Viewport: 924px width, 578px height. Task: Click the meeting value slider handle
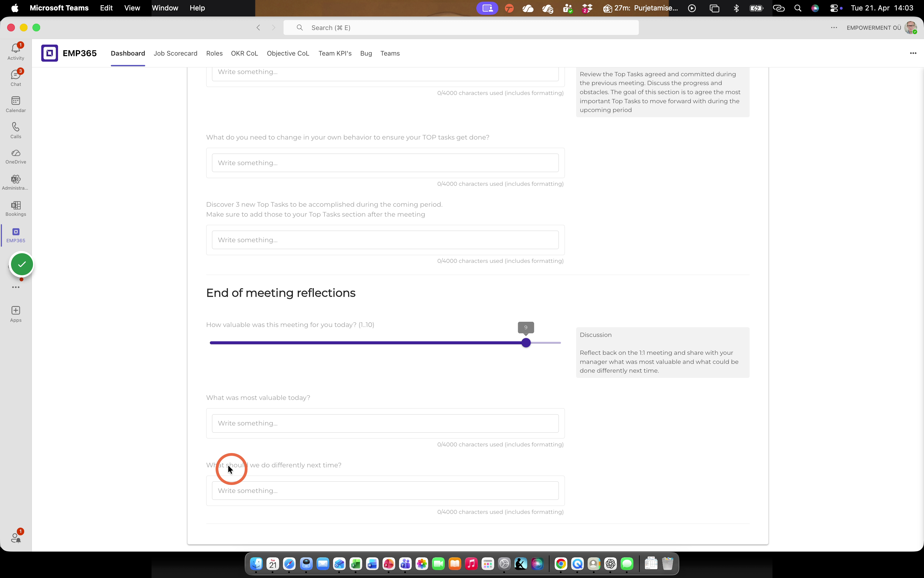pyautogui.click(x=526, y=343)
